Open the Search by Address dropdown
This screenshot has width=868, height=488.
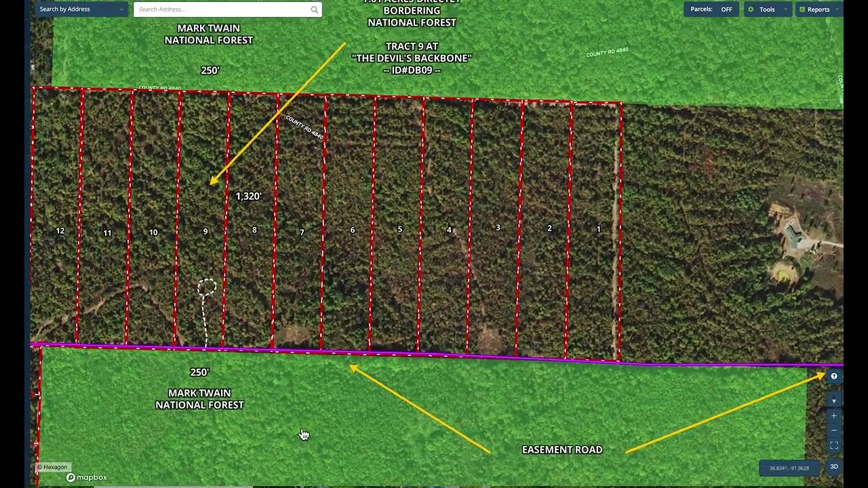81,9
